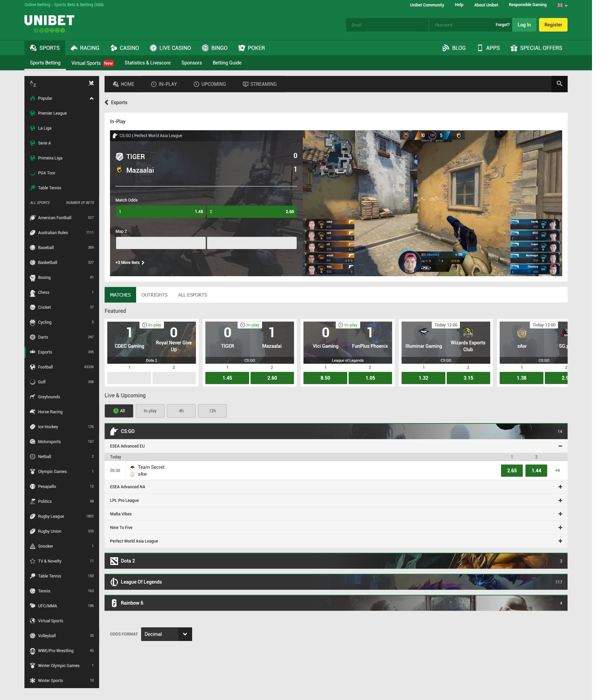This screenshot has width=611, height=700.
Task: Switch to the All Esports tab
Action: coord(192,295)
